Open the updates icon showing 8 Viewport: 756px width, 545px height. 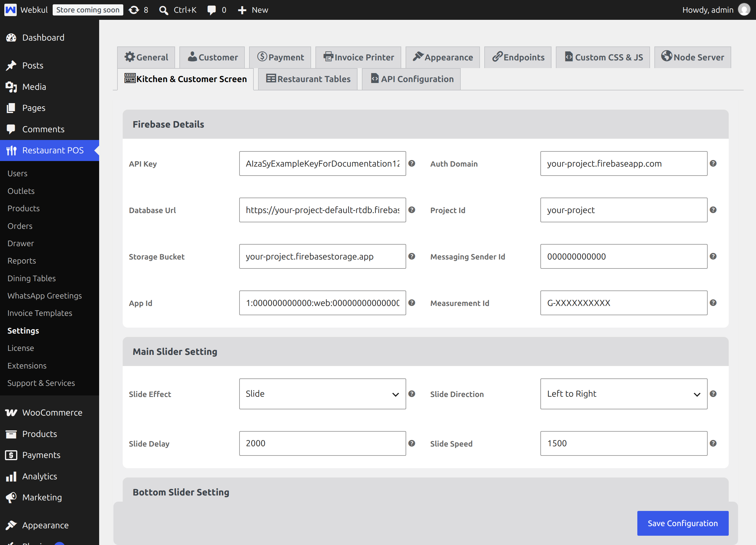tap(138, 10)
